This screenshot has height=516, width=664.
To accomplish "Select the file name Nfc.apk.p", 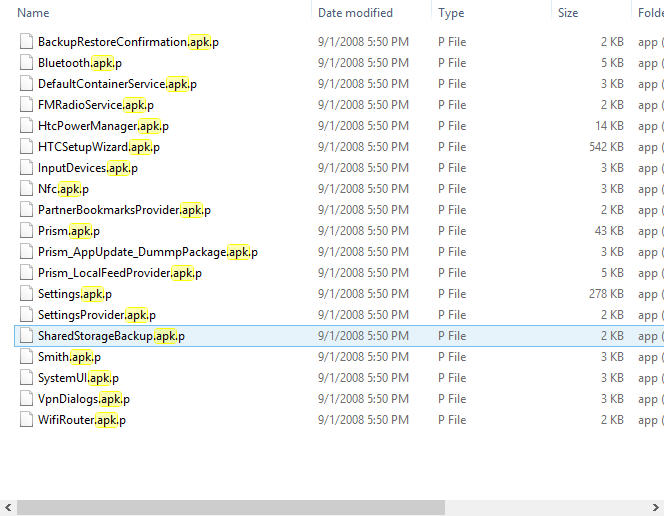I will 63,189.
